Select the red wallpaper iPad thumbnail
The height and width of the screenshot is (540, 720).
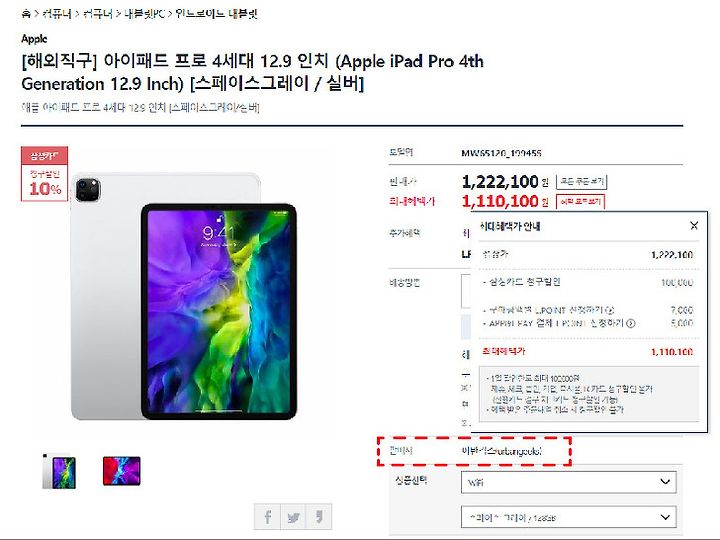tap(122, 471)
